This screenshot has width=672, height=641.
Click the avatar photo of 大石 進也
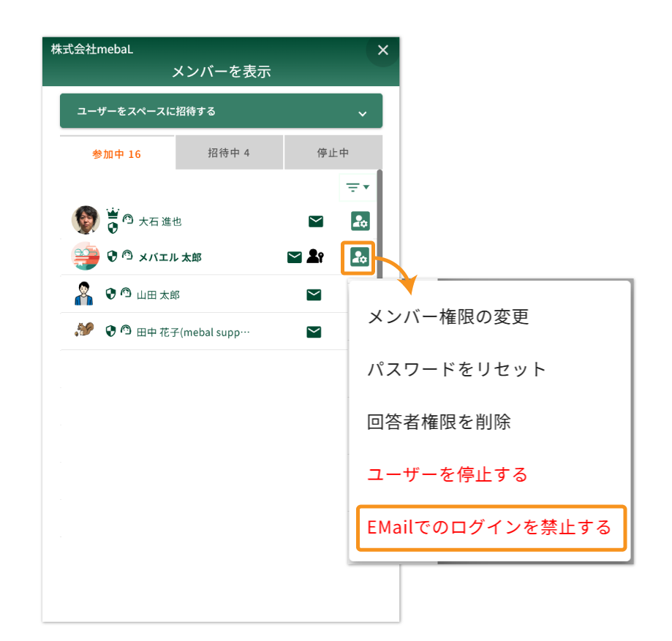tap(86, 220)
